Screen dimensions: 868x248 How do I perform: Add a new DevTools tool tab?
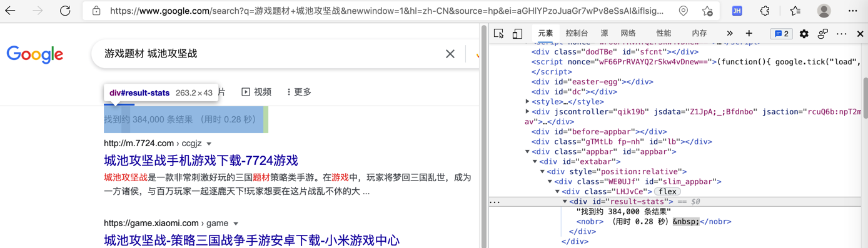(x=749, y=34)
